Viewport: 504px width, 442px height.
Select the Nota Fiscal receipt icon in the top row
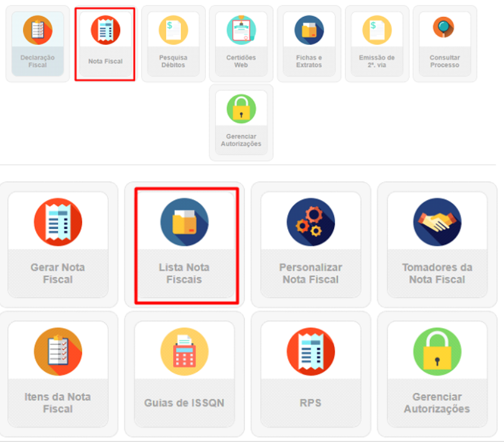pos(105,30)
